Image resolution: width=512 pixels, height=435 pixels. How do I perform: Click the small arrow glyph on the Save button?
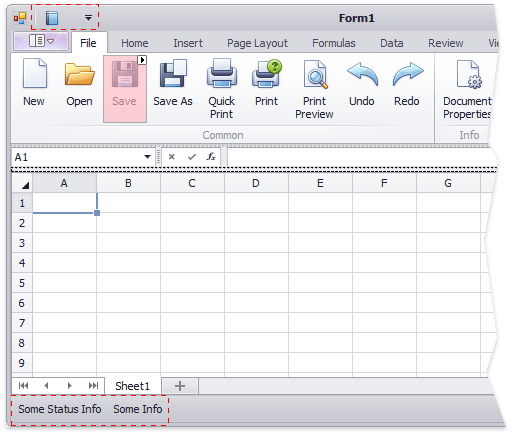point(142,60)
